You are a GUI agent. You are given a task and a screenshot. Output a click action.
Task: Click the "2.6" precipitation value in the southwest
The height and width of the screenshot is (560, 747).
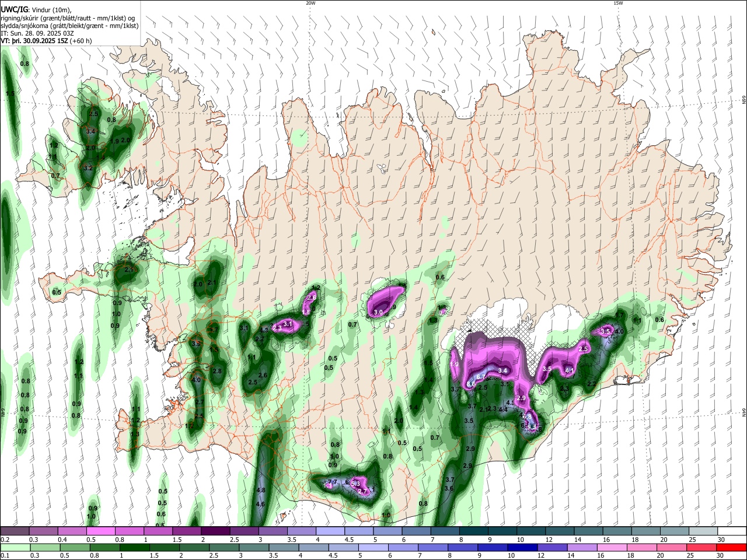click(x=263, y=375)
